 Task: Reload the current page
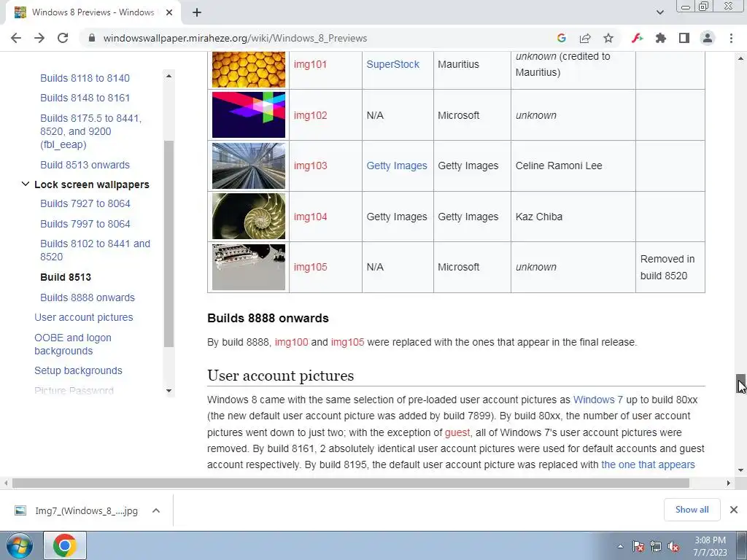63,38
